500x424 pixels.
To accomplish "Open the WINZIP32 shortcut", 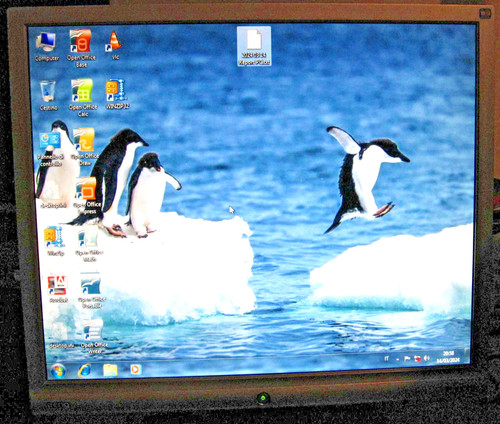I will [117, 94].
